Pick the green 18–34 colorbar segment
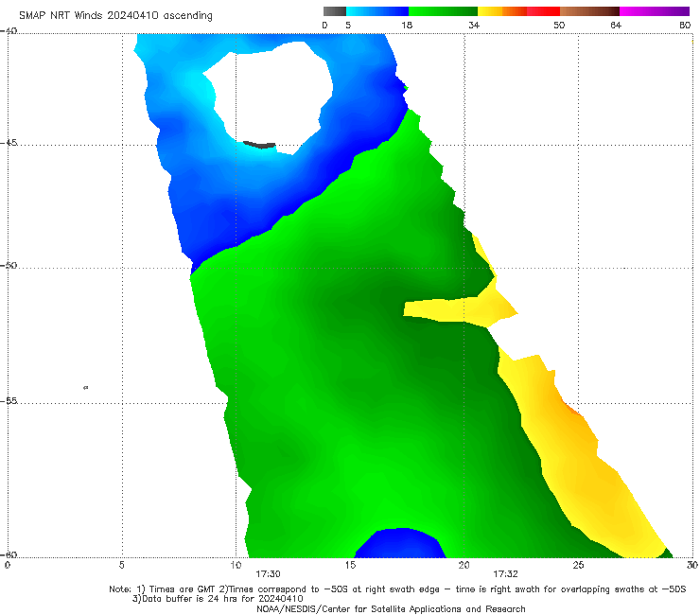Image resolution: width=700 pixels, height=615 pixels. [443, 11]
